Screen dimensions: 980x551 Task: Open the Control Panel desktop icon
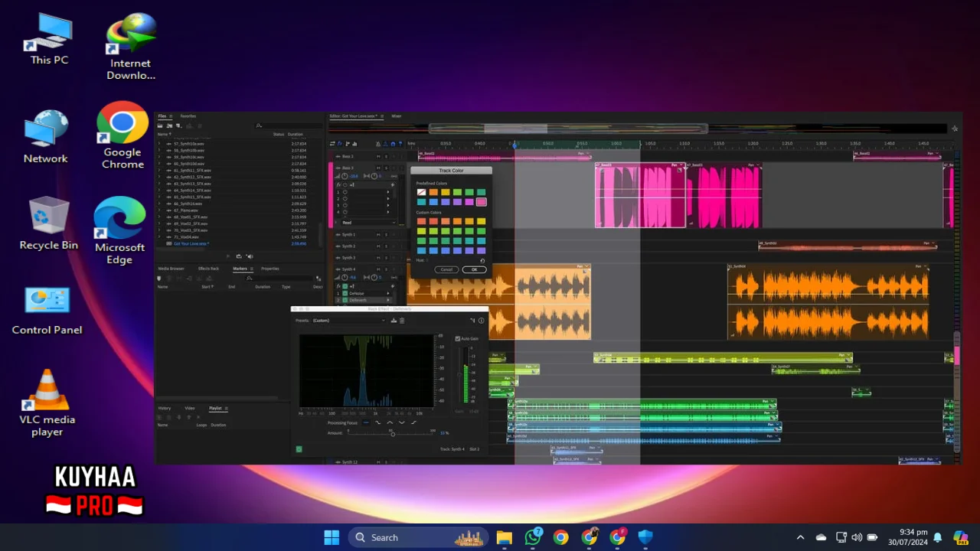click(47, 311)
